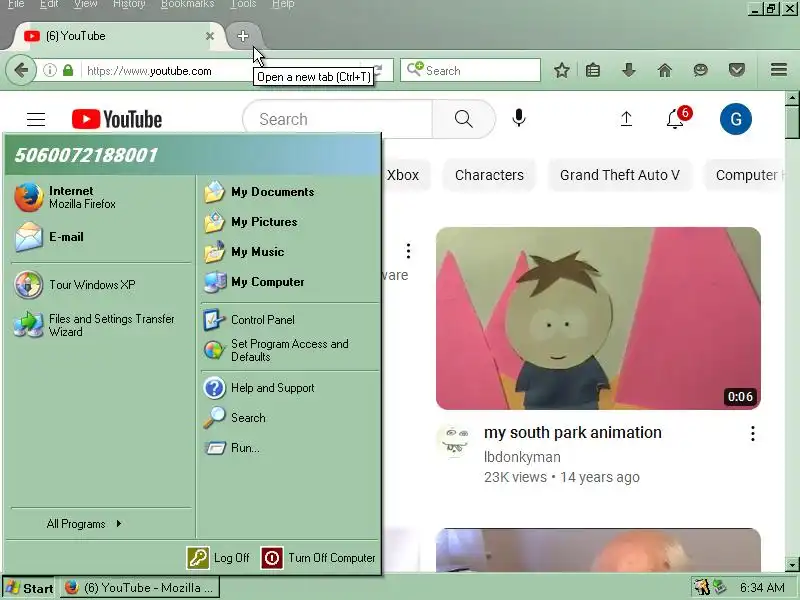This screenshot has width=800, height=600.
Task: Launch Files and Settings Transfer Wizard
Action: pyautogui.click(x=101, y=325)
